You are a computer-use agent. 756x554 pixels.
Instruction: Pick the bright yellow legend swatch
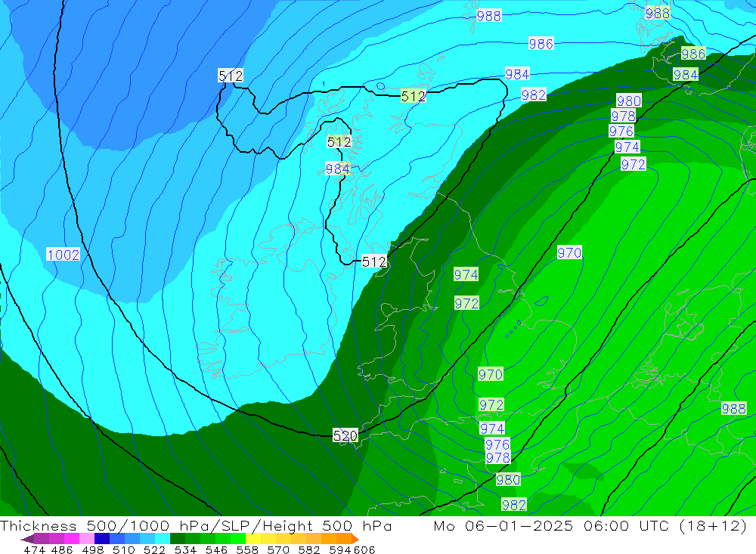[x=253, y=539]
